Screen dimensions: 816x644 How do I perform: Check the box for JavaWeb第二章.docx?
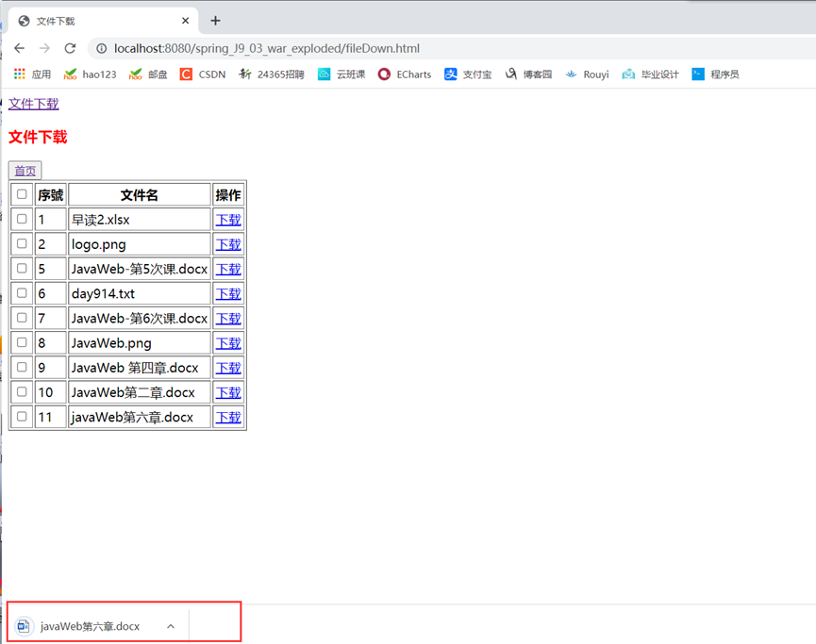point(22,391)
